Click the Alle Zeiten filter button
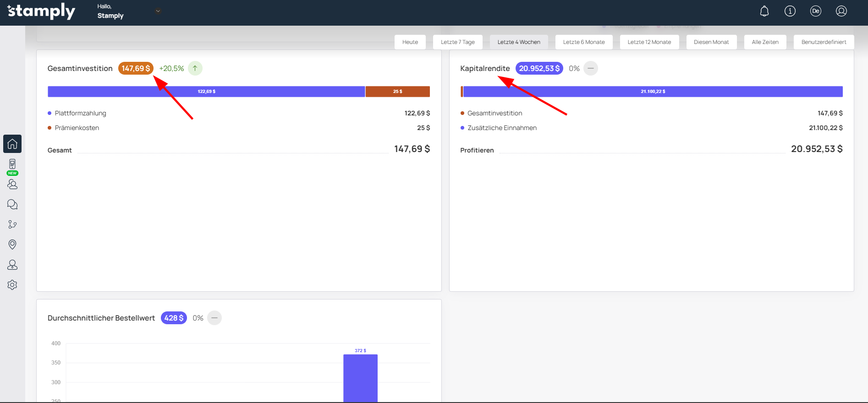The width and height of the screenshot is (868, 403). (x=765, y=42)
